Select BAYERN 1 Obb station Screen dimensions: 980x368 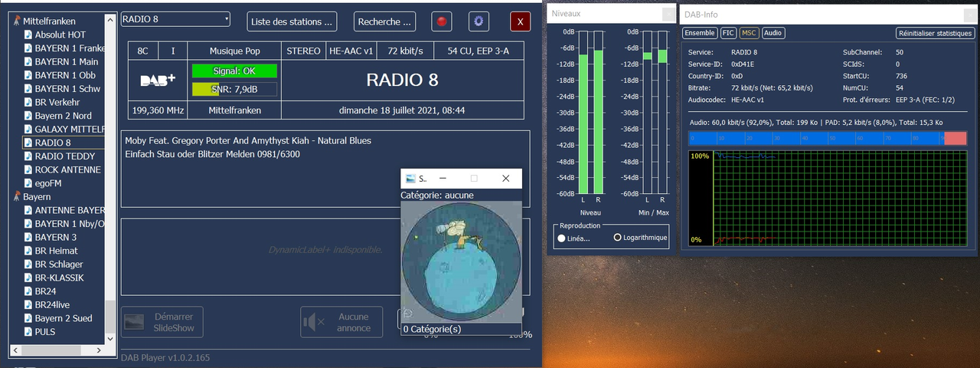tap(65, 75)
